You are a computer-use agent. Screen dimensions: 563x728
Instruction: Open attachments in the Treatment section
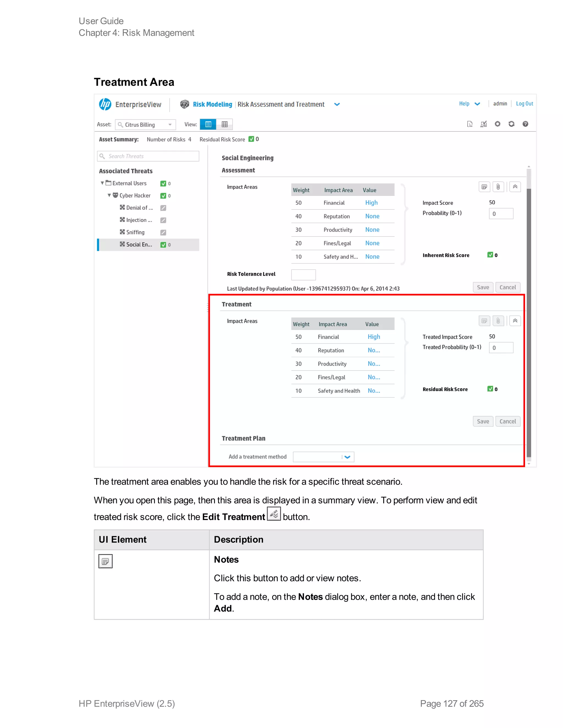[498, 321]
